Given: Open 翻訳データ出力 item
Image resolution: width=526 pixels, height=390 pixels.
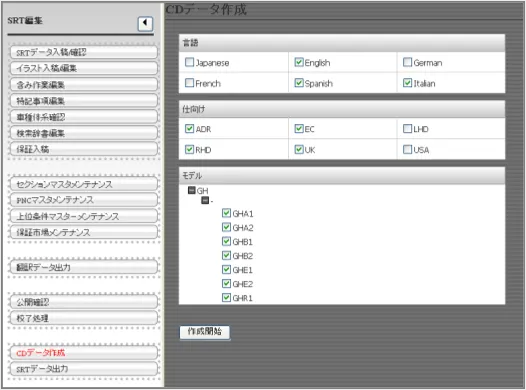Looking at the screenshot, I should point(84,267).
